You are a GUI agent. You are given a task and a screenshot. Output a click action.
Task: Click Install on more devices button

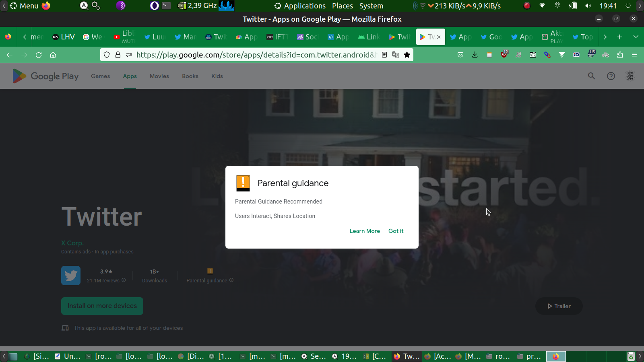[x=102, y=306]
